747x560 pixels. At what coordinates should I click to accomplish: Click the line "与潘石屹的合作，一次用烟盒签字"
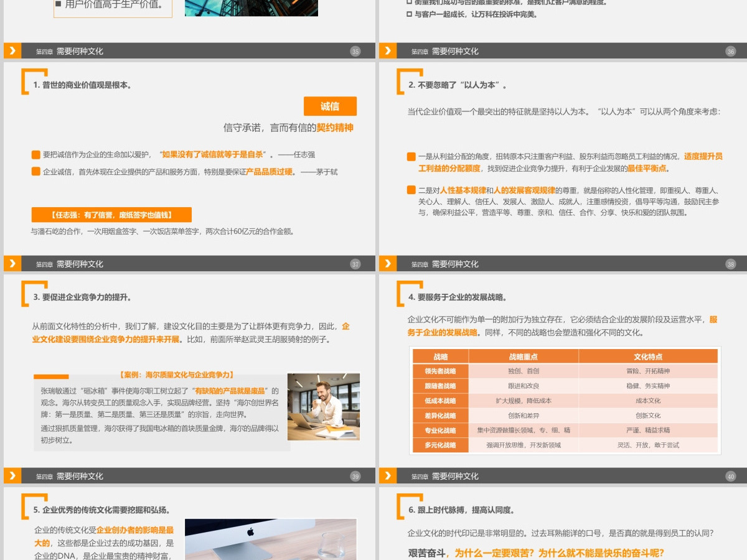162,231
